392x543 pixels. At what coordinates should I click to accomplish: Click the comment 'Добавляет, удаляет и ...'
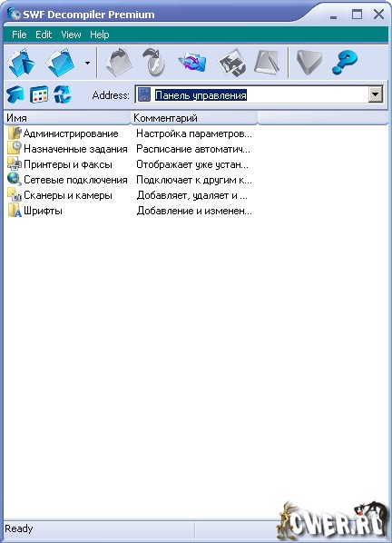192,195
